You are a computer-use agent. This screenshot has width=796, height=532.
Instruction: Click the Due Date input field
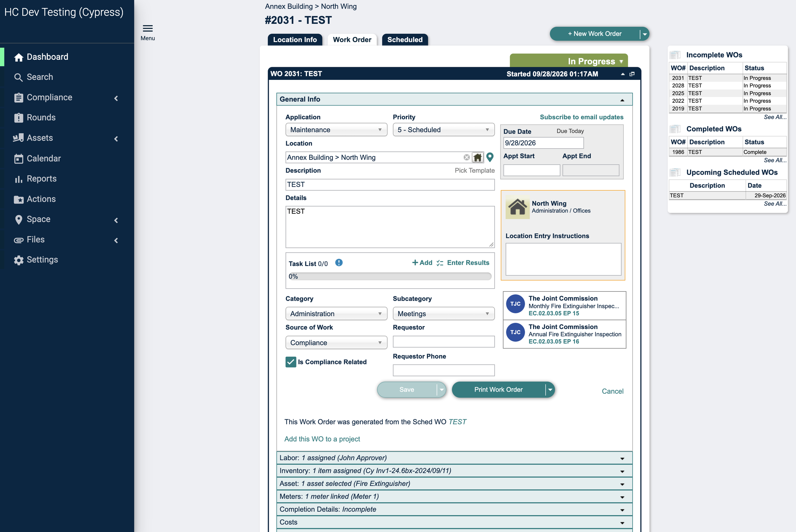[x=543, y=143]
